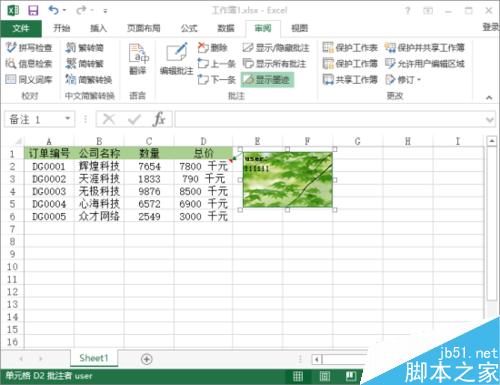Select the Sheet1 tab
The height and width of the screenshot is (385, 500).
tap(94, 358)
